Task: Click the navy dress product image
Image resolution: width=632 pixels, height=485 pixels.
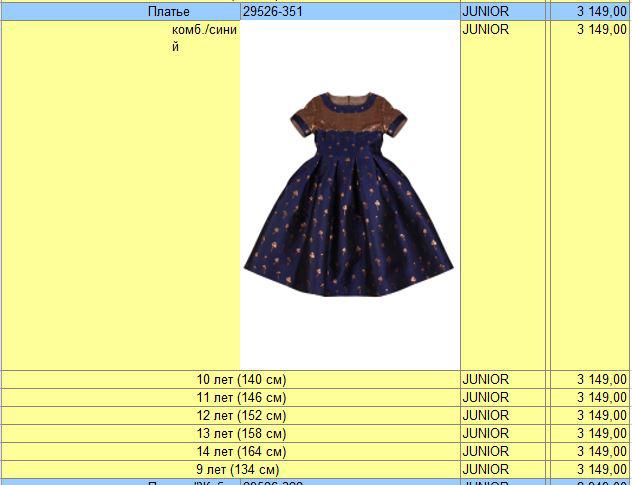Action: (349, 185)
